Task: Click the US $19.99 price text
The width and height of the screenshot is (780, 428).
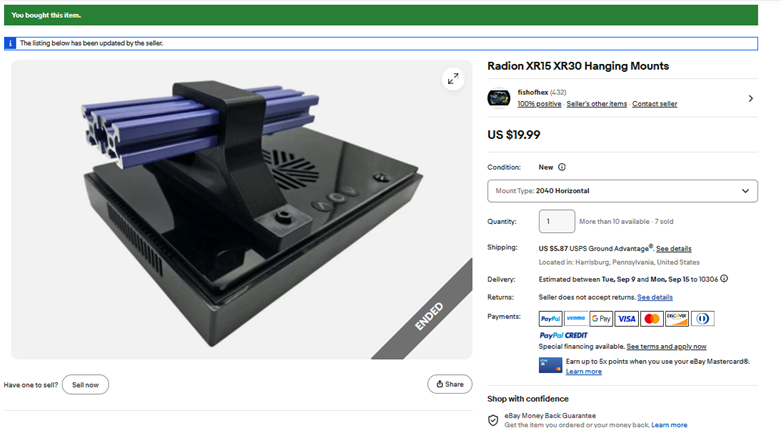Action: point(514,135)
